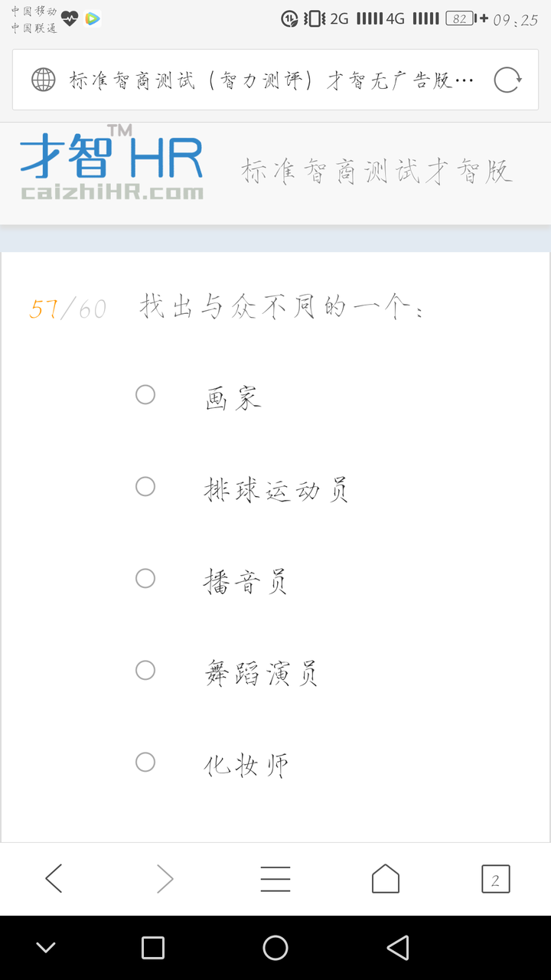Pick the 播音员 radio option
The height and width of the screenshot is (980, 551).
coord(145,578)
